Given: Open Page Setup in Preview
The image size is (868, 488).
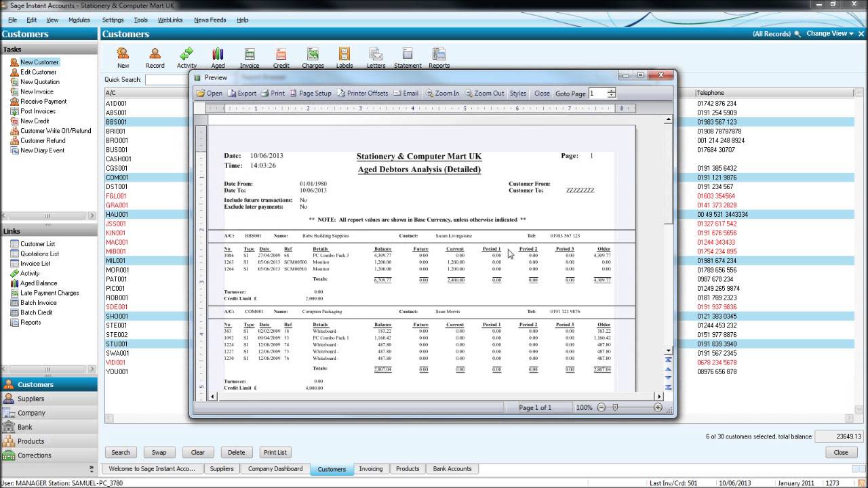Looking at the screenshot, I should (311, 94).
